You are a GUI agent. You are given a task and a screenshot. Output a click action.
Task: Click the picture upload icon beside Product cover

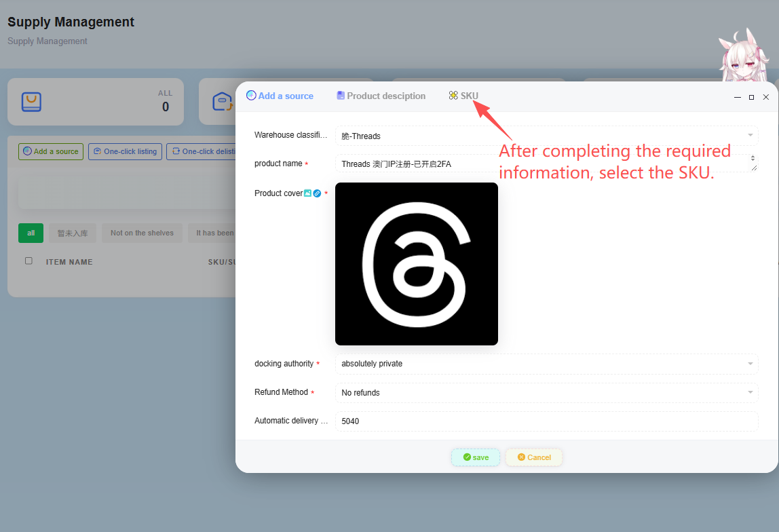tap(307, 193)
